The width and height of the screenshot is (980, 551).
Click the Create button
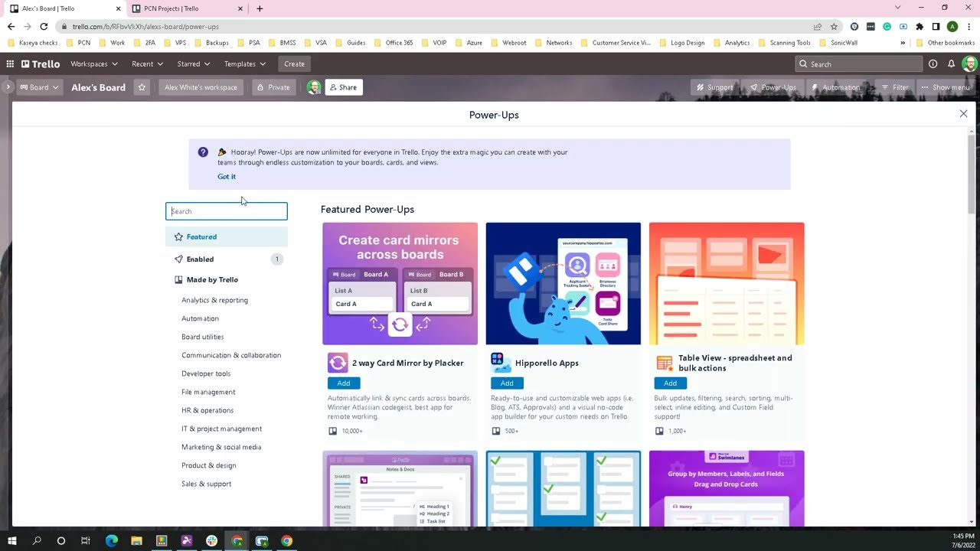[x=294, y=64]
